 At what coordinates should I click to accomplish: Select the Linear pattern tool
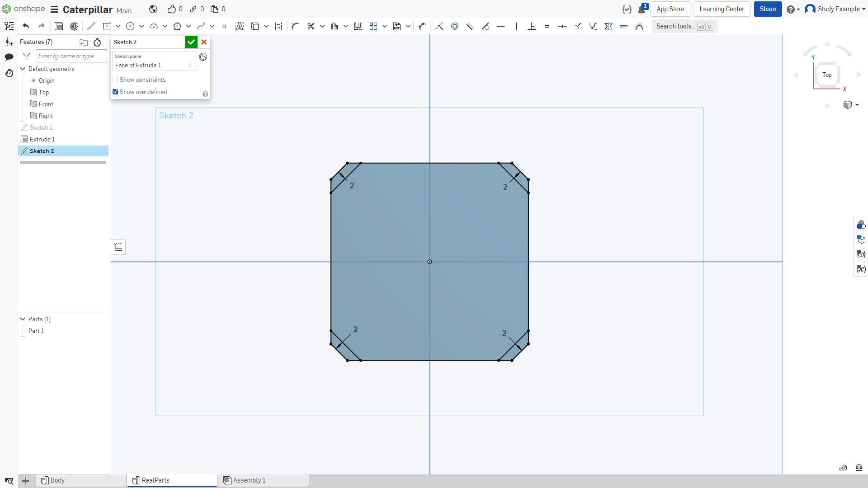point(373,26)
